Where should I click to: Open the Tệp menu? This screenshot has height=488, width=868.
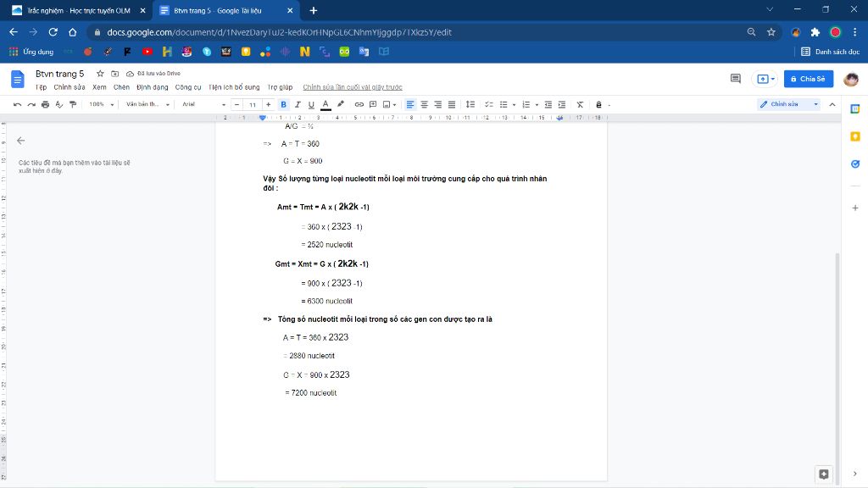[x=41, y=87]
